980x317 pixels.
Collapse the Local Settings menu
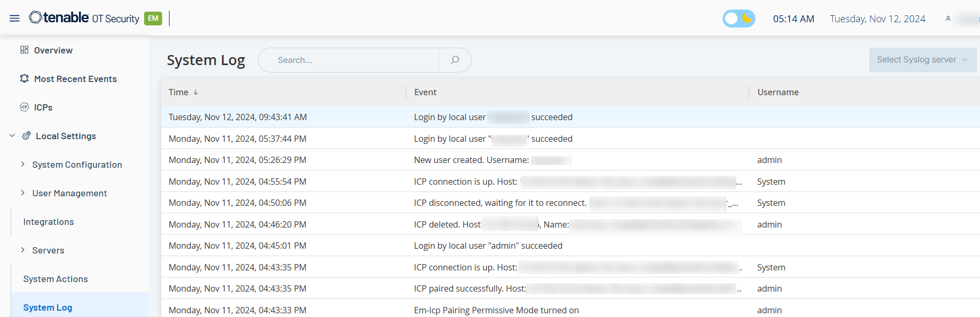click(12, 136)
